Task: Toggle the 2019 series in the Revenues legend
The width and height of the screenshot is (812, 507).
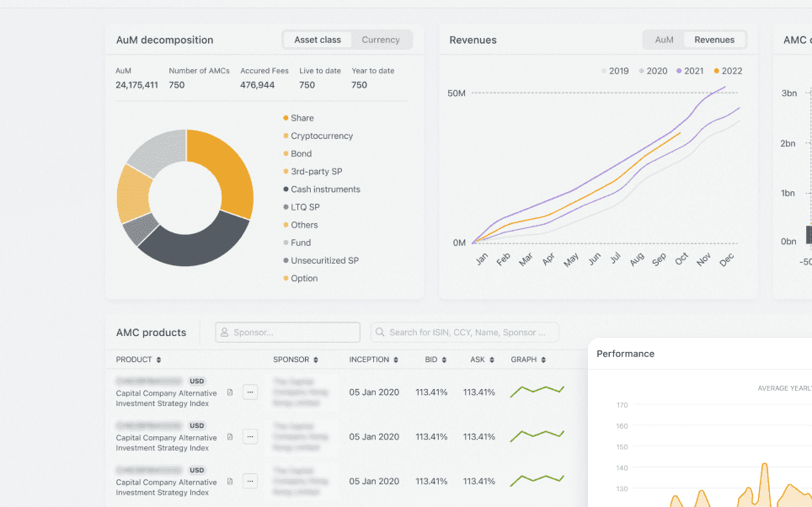Action: point(615,71)
